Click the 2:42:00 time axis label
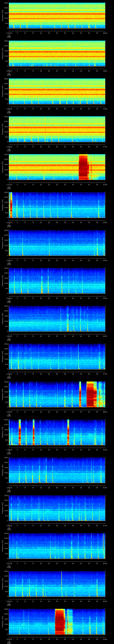This screenshot has width=114, height=644. [x=9, y=223]
